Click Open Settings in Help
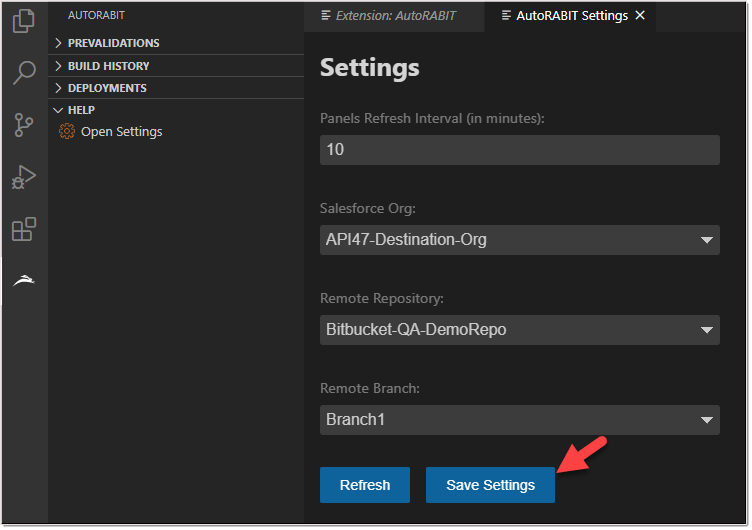Screen dimensions: 752x530 point(122,132)
